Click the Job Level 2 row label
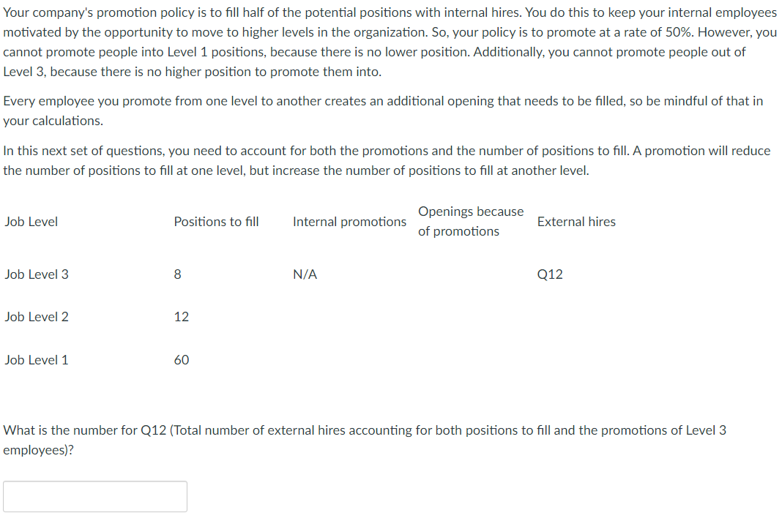Screen dimensions: 782x532 point(37,317)
